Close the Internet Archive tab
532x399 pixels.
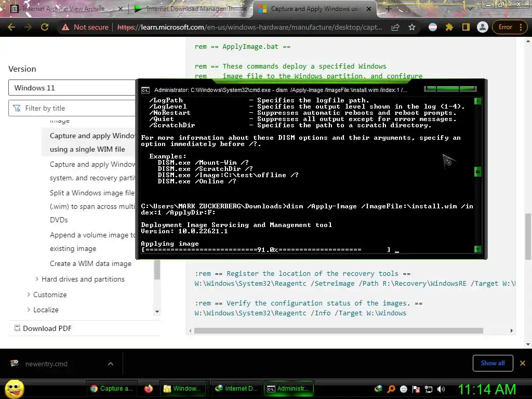(120, 9)
